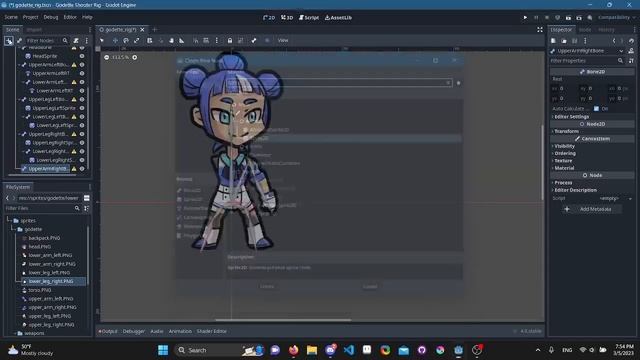Viewport: 640px width, 360px height.
Task: Click the Filter Files input field
Action: (42, 208)
